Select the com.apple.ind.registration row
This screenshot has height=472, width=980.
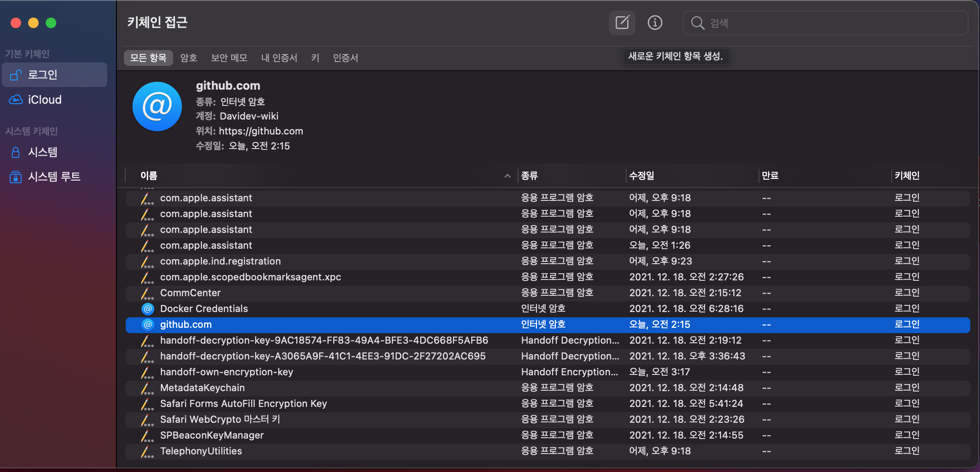pyautogui.click(x=548, y=261)
